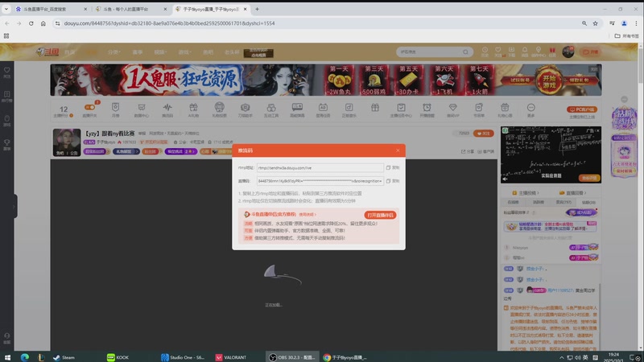Open the gift wish calendar icon
Screen dimensions: 644x362
505,108
